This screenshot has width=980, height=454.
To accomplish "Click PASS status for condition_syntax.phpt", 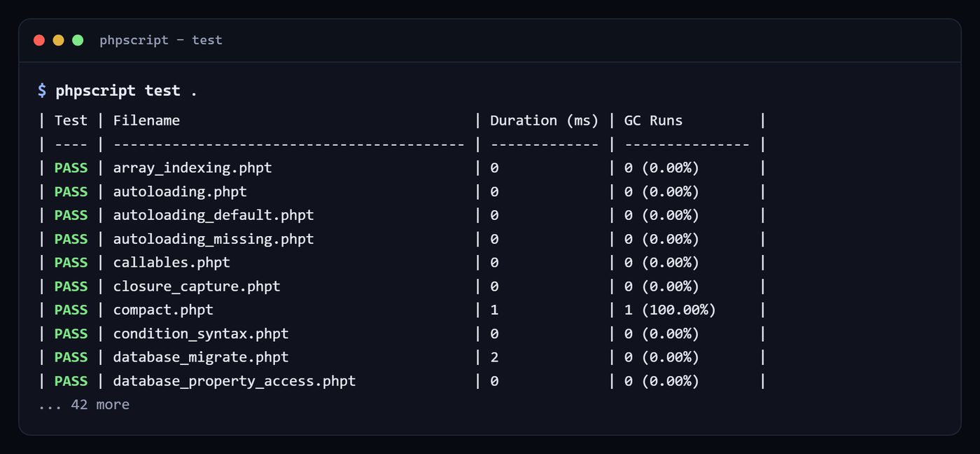I will pyautogui.click(x=71, y=333).
